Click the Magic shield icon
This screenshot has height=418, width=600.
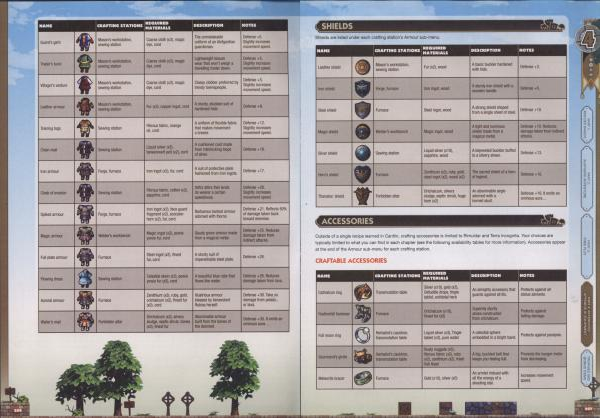pos(362,131)
